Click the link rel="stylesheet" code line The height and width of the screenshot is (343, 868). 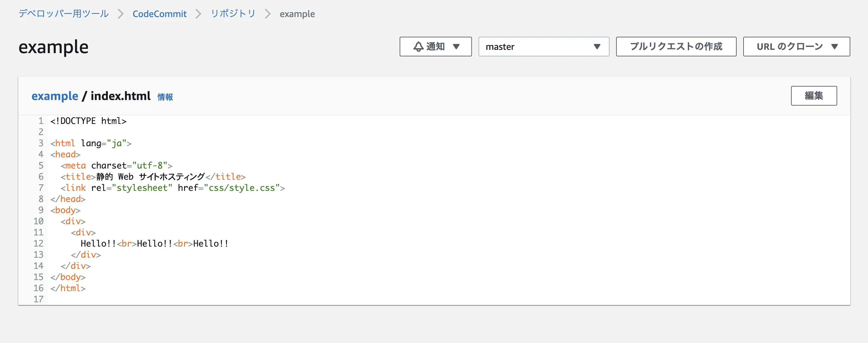tap(173, 188)
